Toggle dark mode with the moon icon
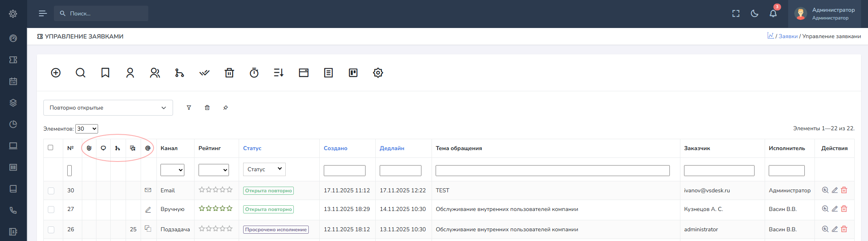868x241 pixels. (755, 13)
